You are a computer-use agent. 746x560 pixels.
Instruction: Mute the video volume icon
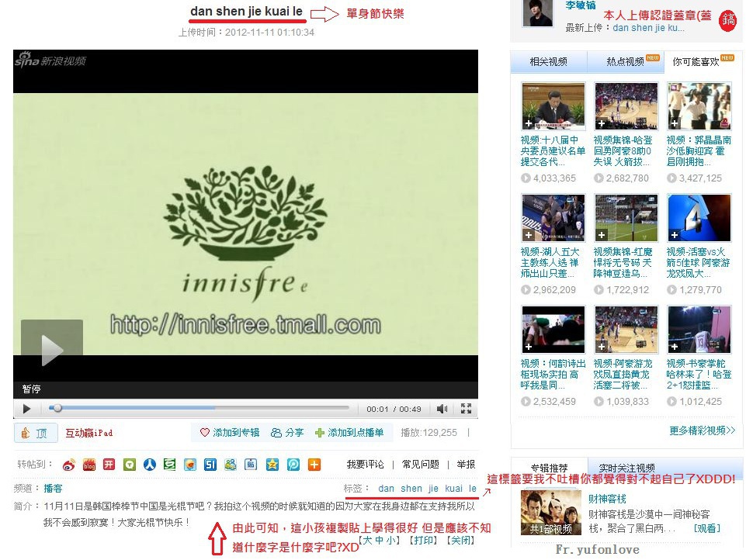pos(442,409)
